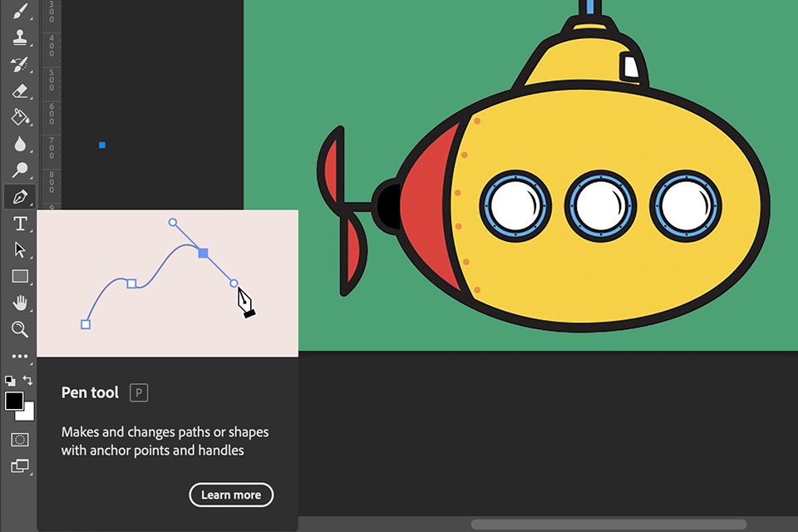Select the Pen tool in toolbar
This screenshot has width=798, height=532.
(20, 196)
